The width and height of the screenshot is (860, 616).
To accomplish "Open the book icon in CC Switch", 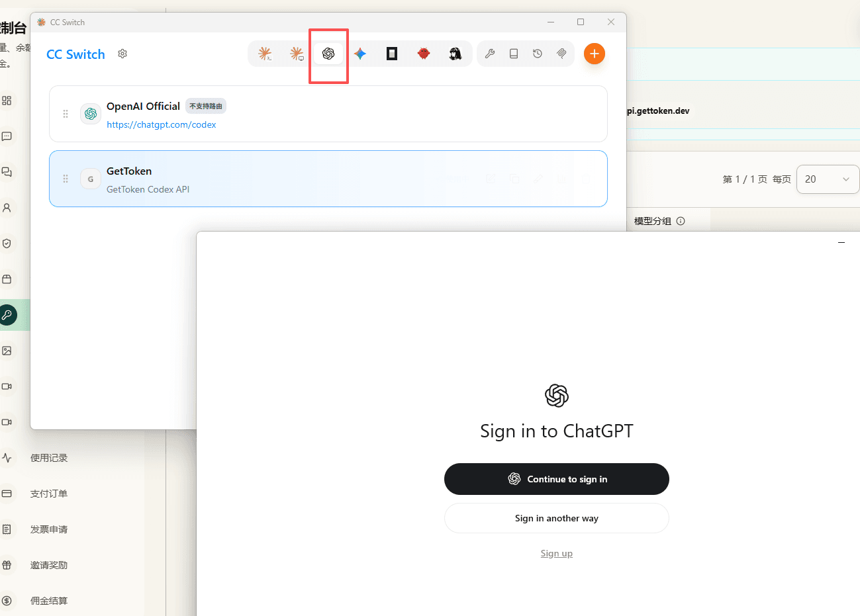I will [x=514, y=54].
